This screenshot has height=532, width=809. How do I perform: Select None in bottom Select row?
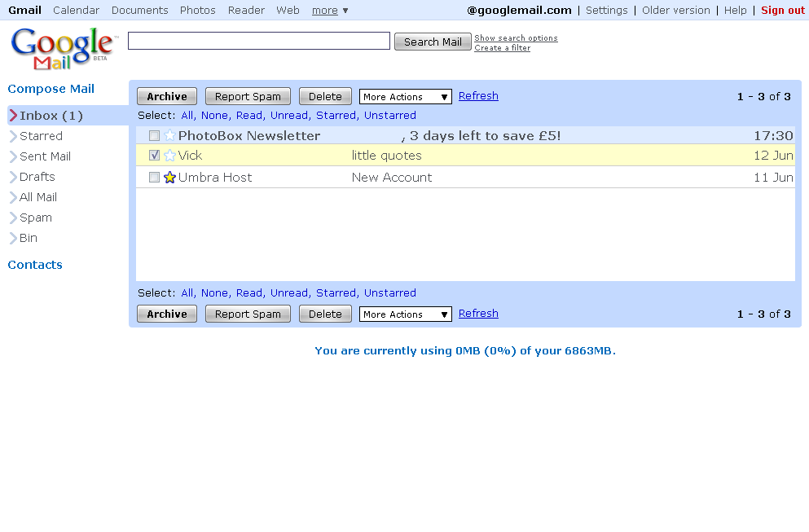point(216,292)
